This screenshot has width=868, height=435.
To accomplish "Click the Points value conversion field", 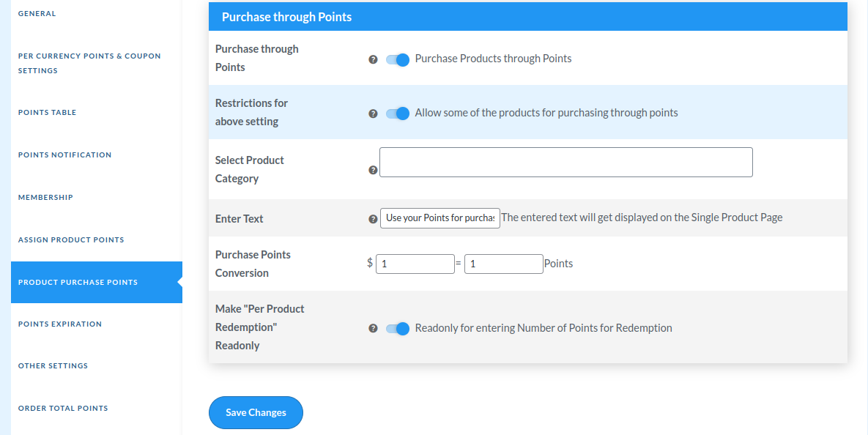I will point(503,264).
